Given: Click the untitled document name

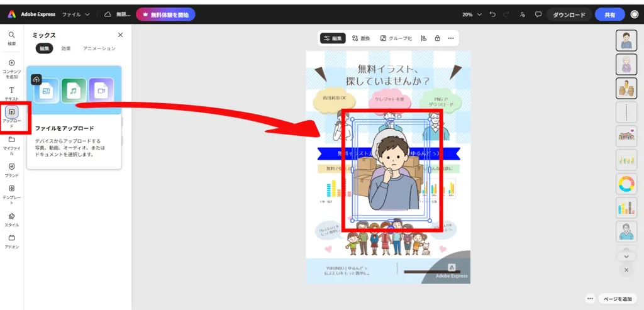Looking at the screenshot, I should coord(123,14).
